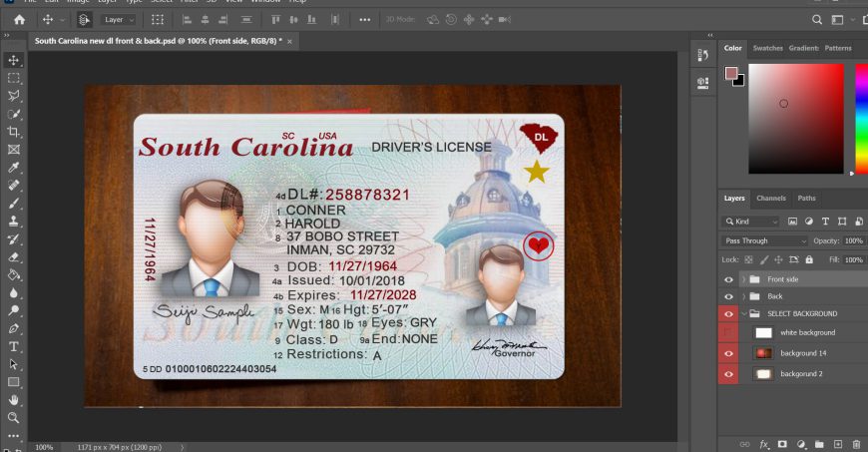Toggle Lock transparent pixels icon
868x452 pixels.
pos(748,259)
